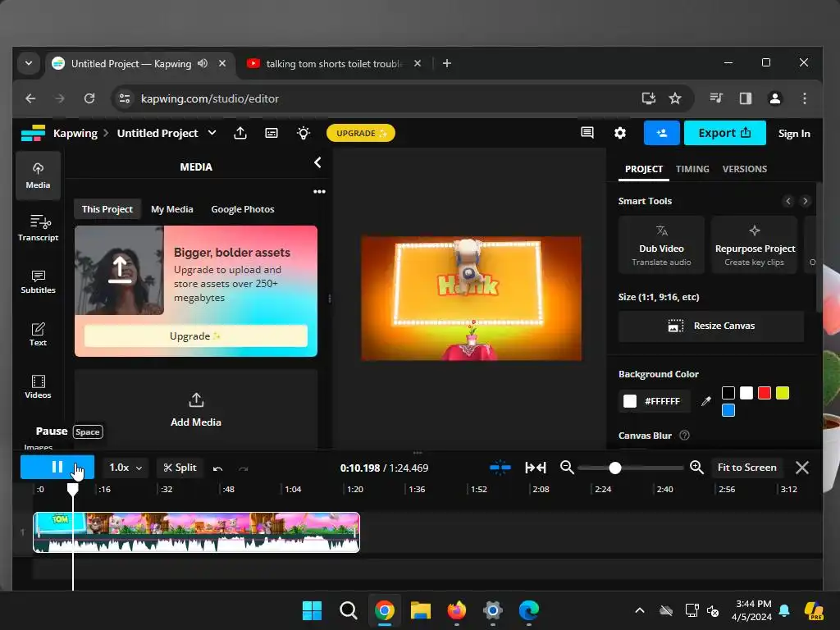Undo the last edit in timeline toolbar
Viewport: 840px width, 630px height.
click(217, 468)
